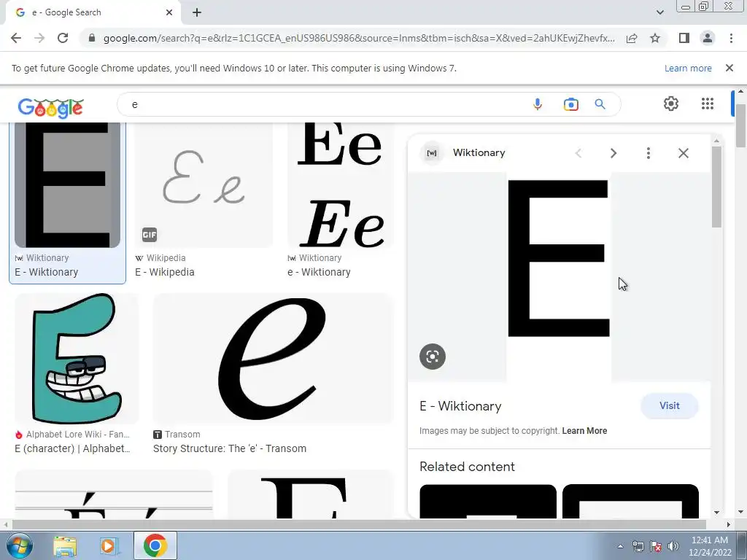Open the volume speaker tray icon

coord(673,547)
